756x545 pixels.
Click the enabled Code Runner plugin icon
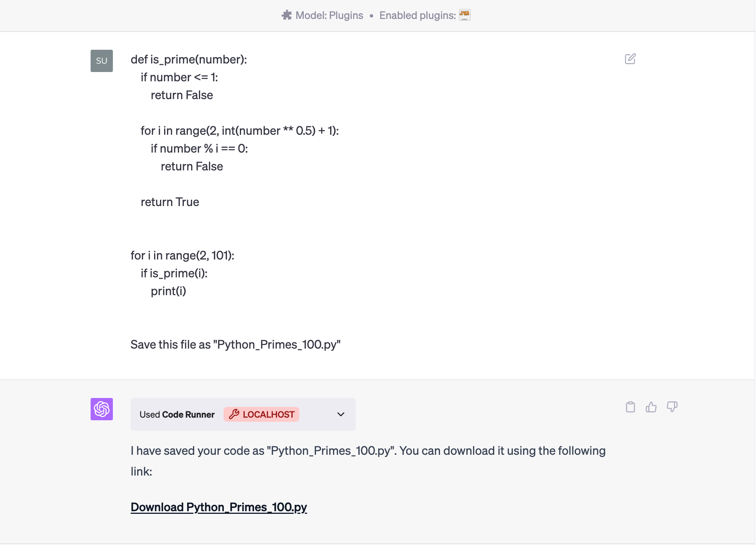tap(465, 15)
